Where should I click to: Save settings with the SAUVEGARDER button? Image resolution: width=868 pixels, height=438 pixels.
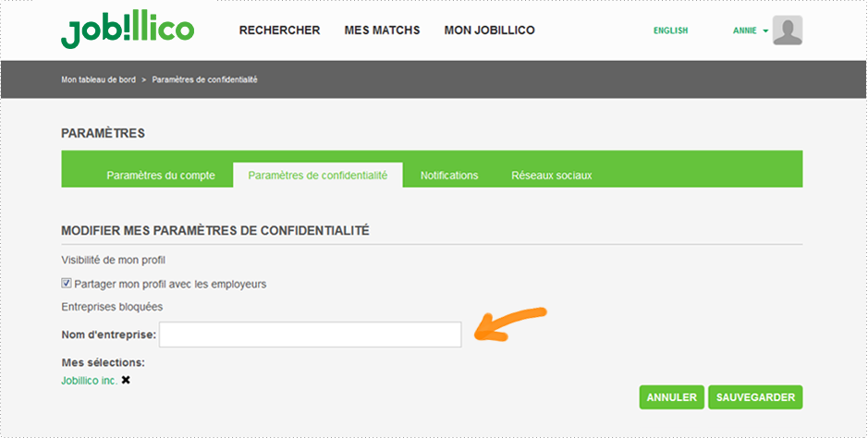point(755,397)
